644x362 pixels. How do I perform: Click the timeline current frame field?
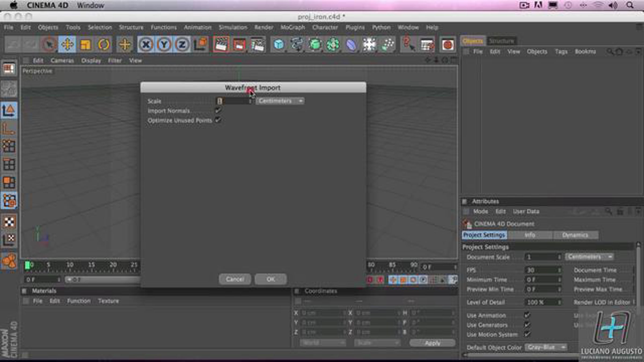point(439,267)
